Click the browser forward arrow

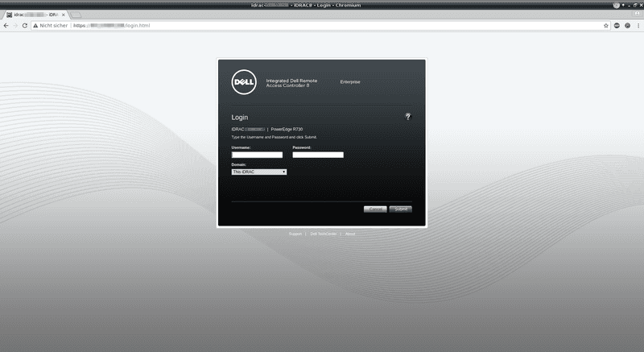tap(15, 26)
